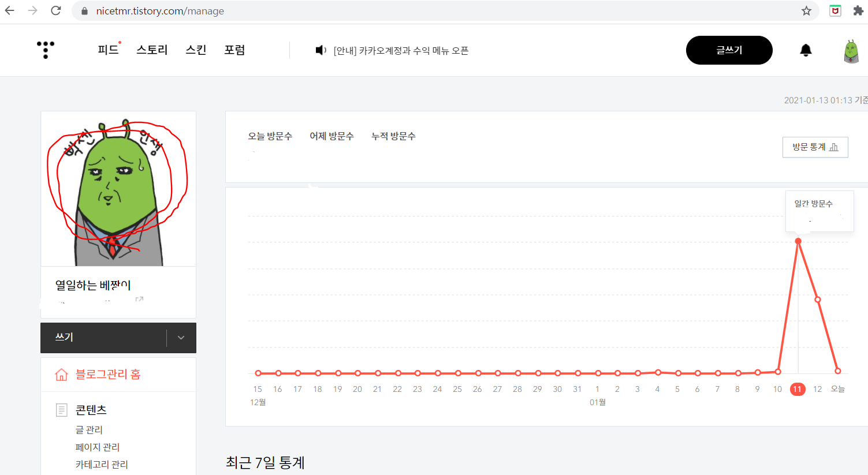Image resolution: width=868 pixels, height=475 pixels.
Task: Reload the page with the refresh icon
Action: (x=56, y=10)
